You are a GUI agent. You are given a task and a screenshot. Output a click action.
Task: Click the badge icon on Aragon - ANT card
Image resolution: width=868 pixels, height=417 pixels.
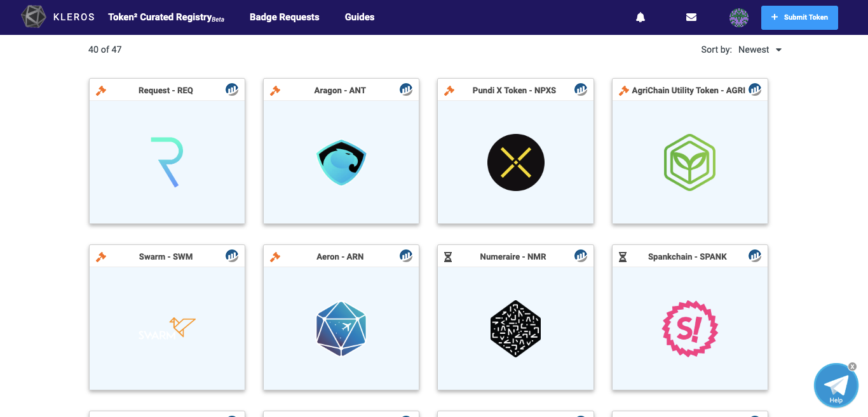(406, 89)
